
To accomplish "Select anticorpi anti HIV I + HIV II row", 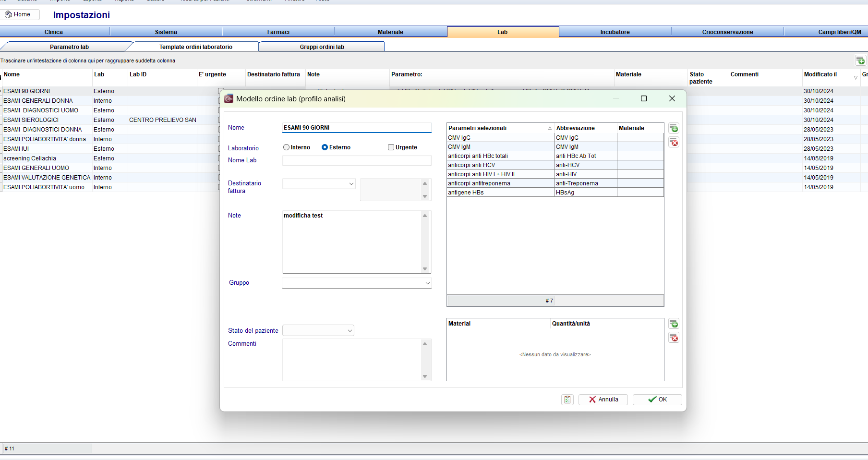I will point(555,174).
